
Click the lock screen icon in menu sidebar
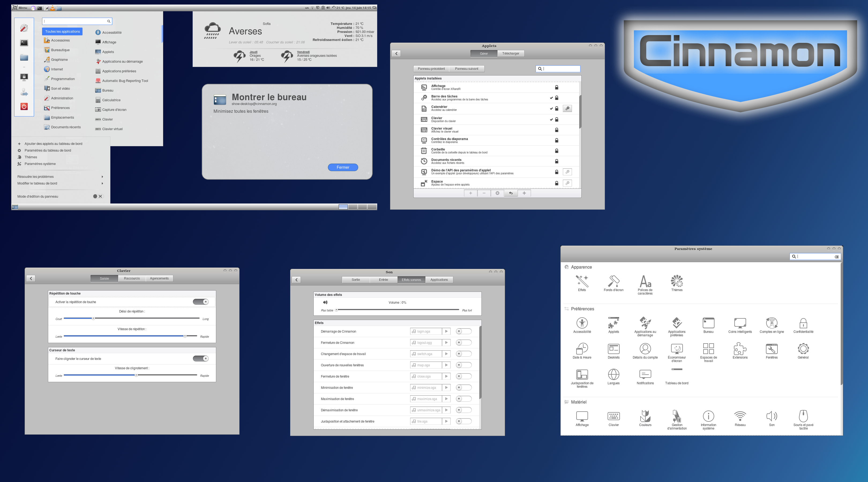coord(24,77)
